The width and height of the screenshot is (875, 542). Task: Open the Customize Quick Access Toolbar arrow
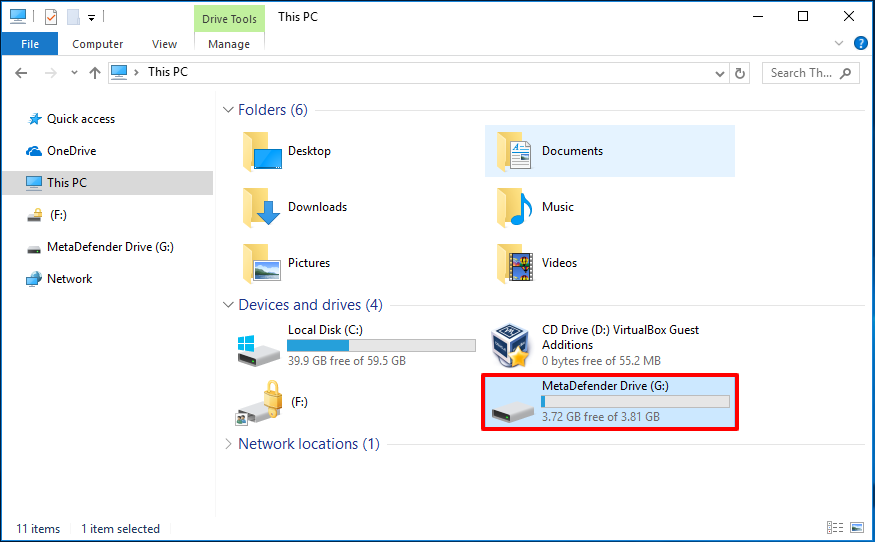92,17
